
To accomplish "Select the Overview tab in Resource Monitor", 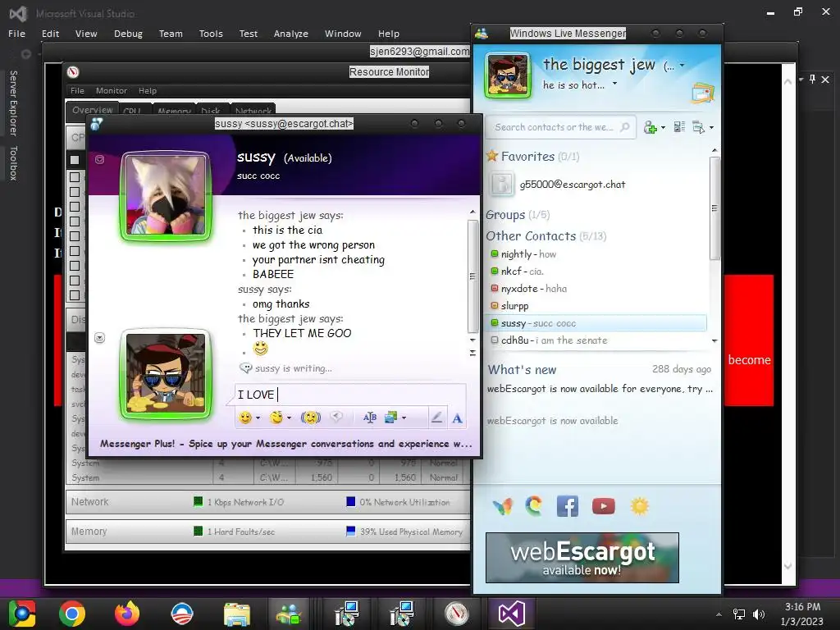I will 92,110.
